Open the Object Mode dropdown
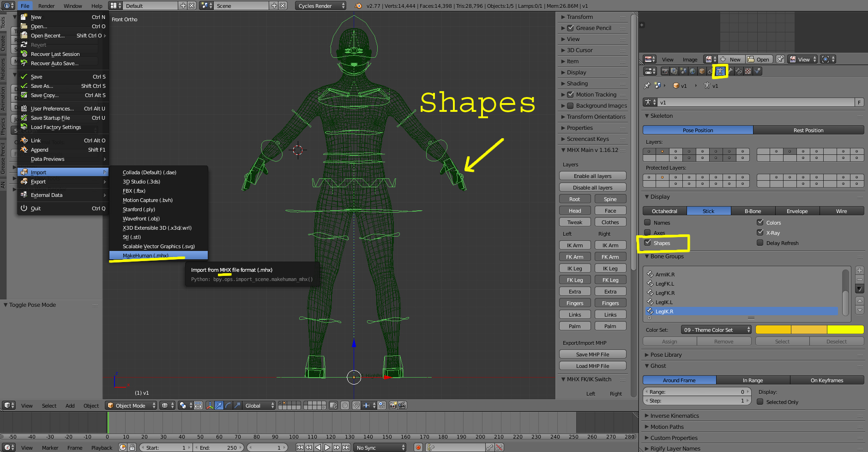The width and height of the screenshot is (868, 452). click(131, 405)
